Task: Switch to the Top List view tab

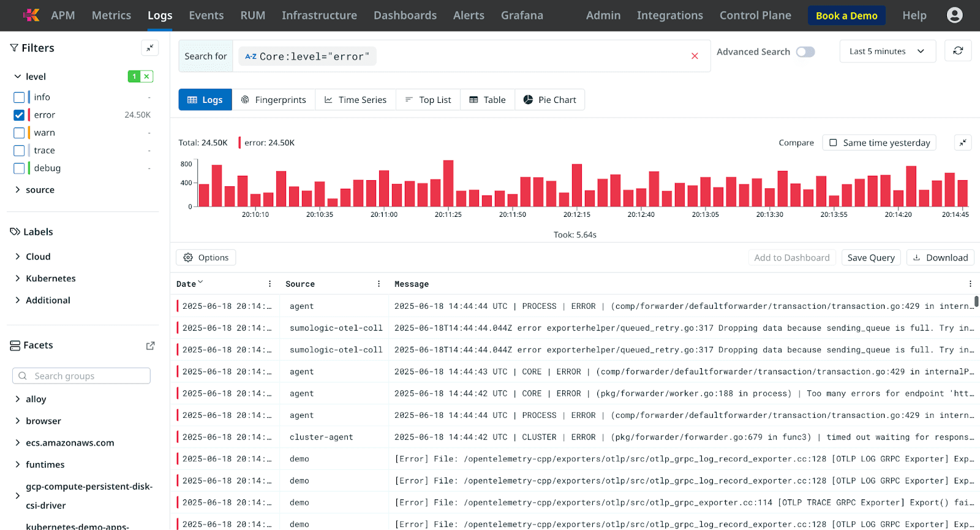Action: point(428,100)
